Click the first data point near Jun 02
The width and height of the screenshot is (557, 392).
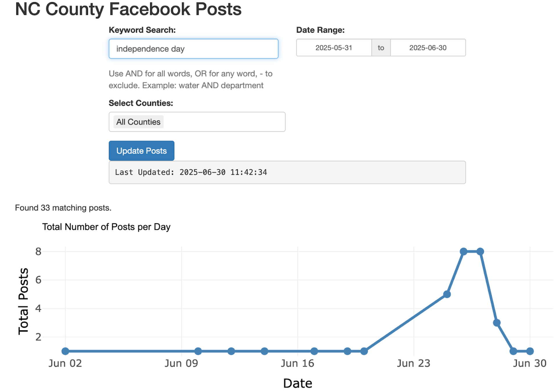coord(65,351)
